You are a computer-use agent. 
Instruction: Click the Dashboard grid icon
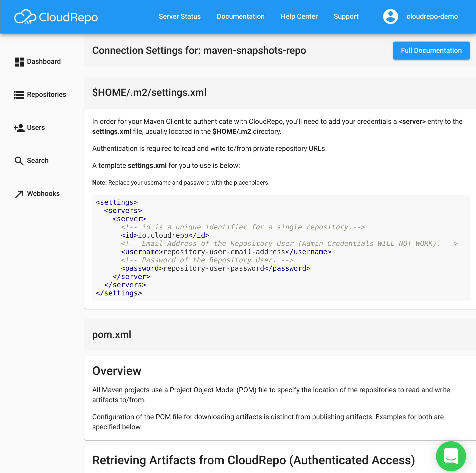[19, 62]
